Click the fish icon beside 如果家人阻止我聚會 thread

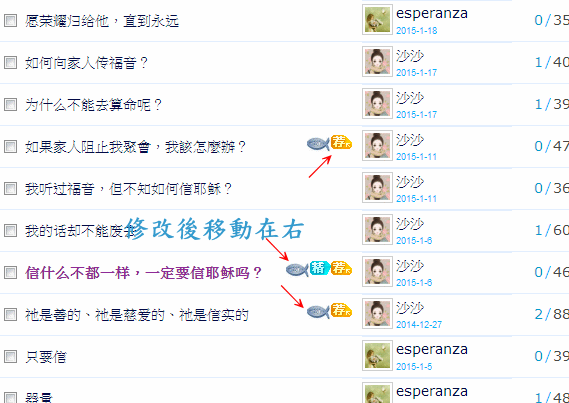coord(318,144)
